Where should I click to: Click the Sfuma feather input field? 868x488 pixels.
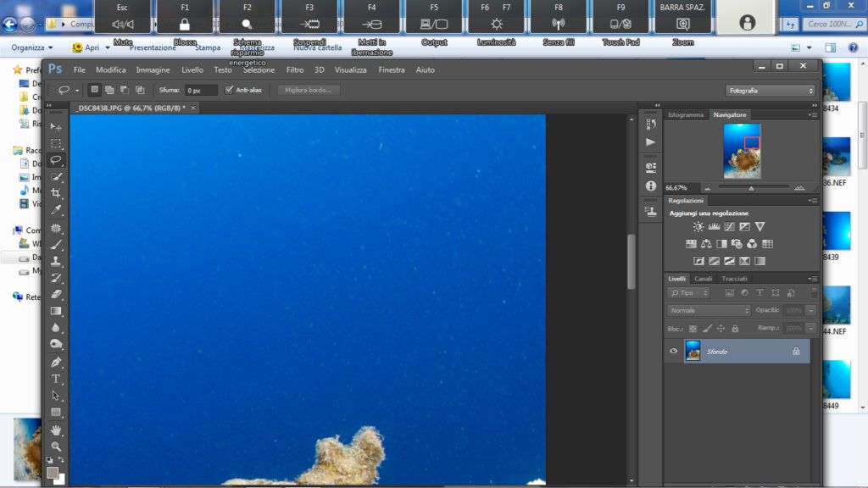click(x=201, y=90)
